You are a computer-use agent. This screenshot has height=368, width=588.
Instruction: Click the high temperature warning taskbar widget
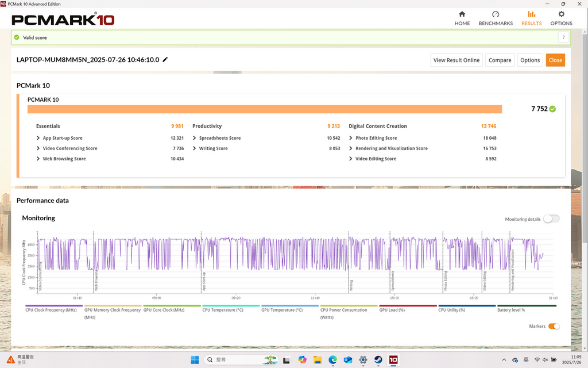[x=21, y=360]
